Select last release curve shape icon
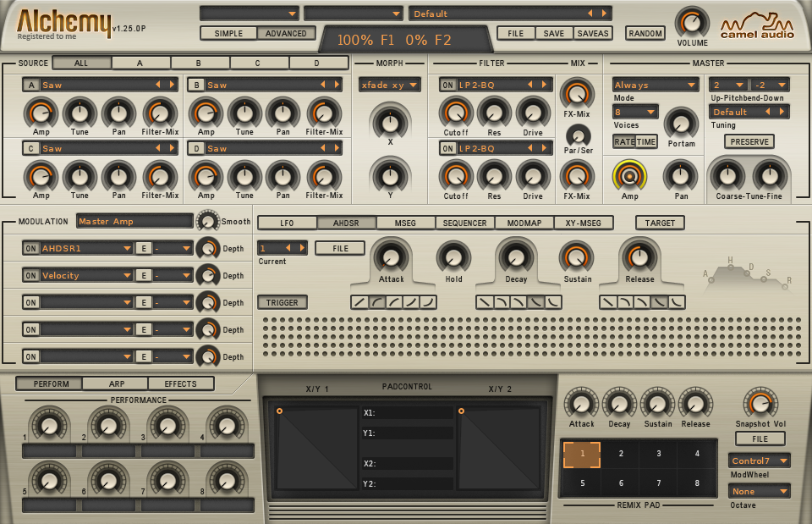812x524 pixels. [677, 302]
